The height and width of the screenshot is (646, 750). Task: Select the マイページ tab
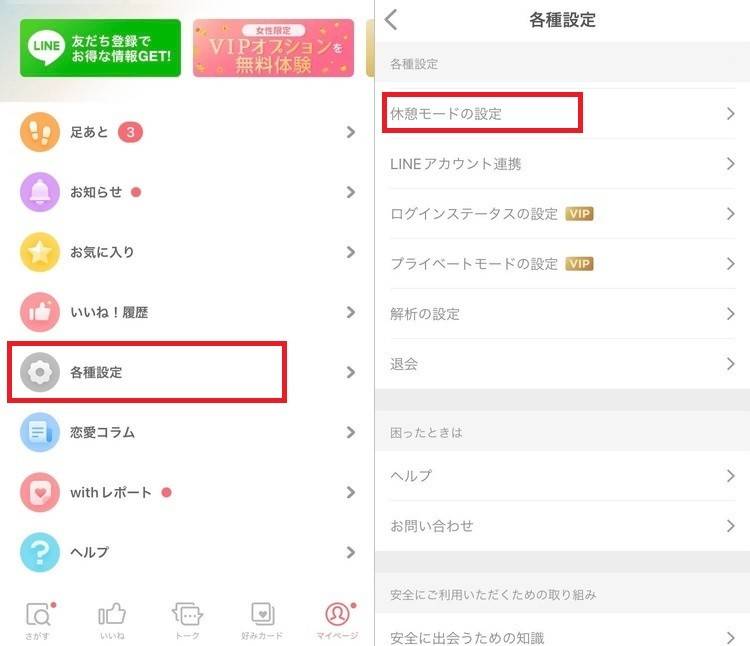[338, 621]
